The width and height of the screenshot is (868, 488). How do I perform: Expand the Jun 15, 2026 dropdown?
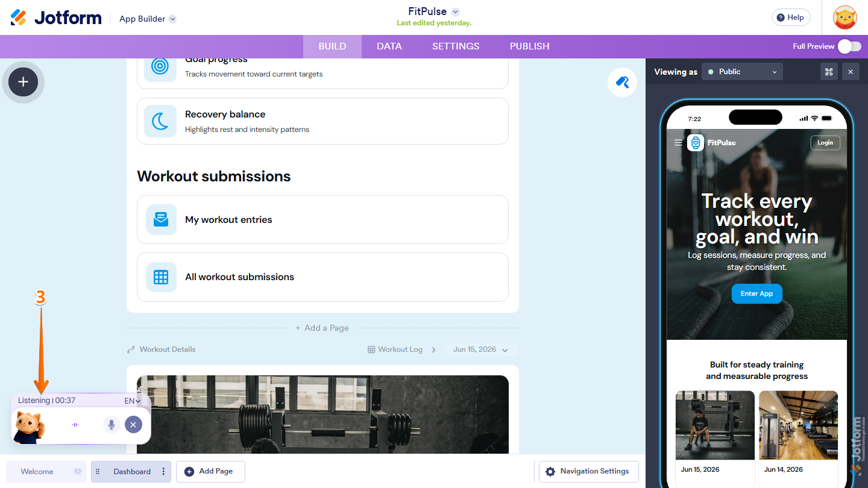[x=480, y=349]
